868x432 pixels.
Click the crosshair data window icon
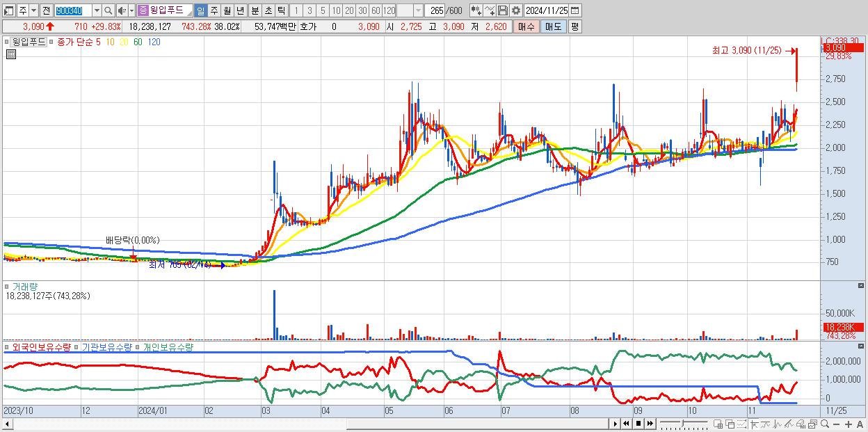pos(718,424)
